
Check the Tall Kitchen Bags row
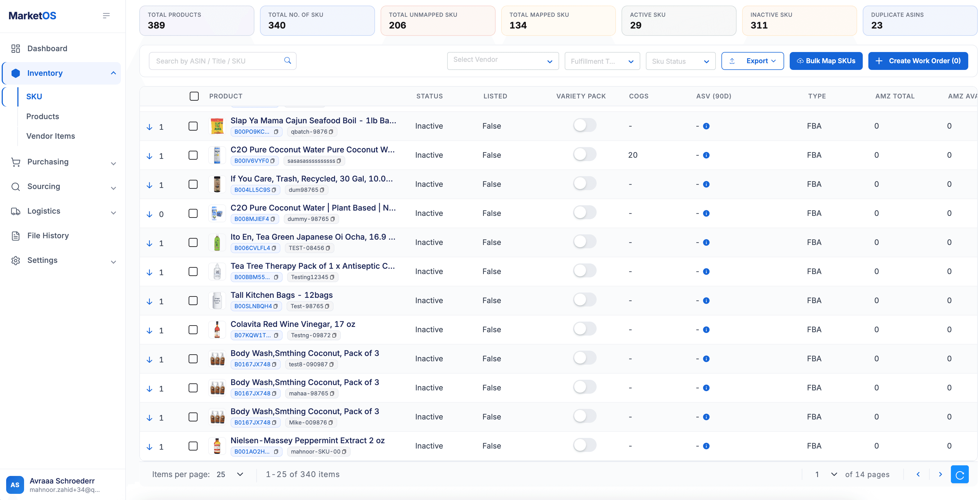point(193,301)
